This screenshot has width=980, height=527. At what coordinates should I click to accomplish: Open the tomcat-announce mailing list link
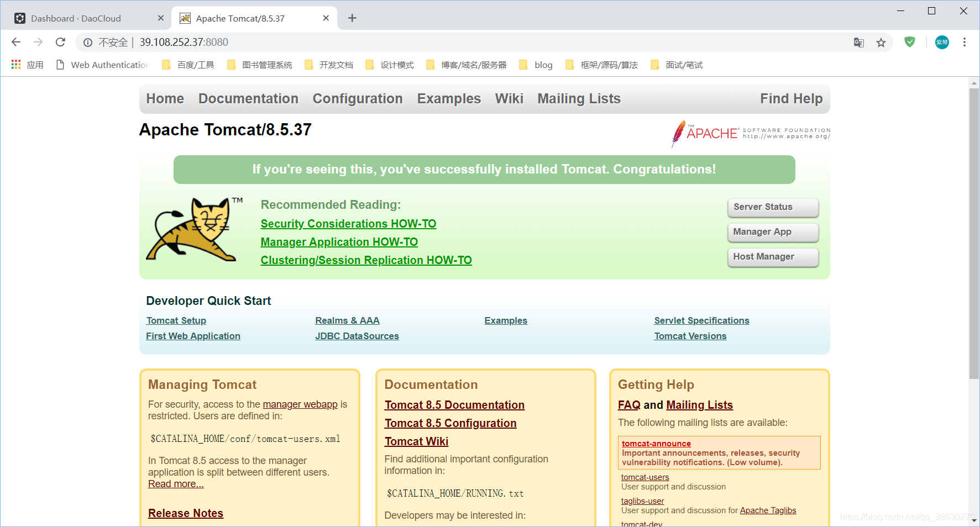coord(656,443)
